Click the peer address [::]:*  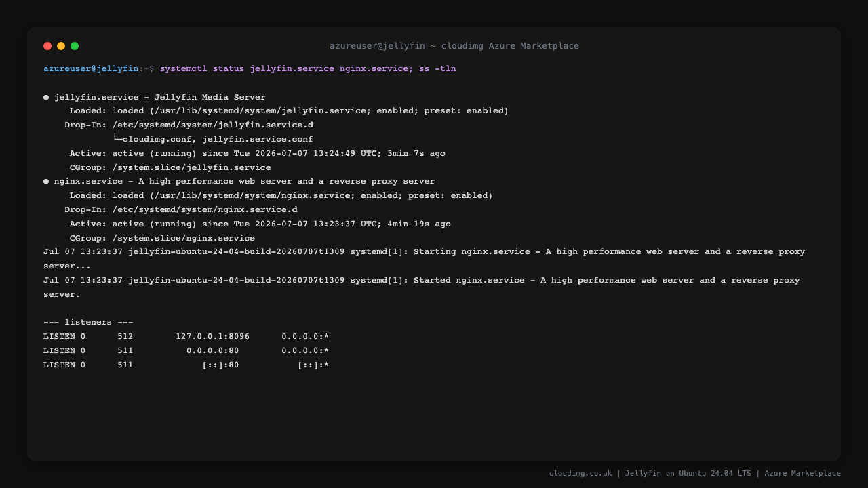[313, 365]
